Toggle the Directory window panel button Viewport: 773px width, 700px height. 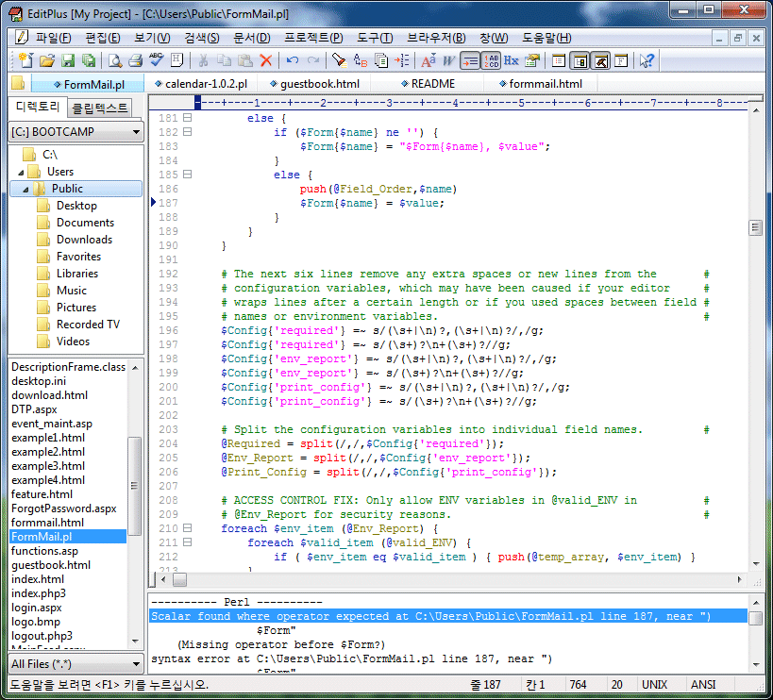click(580, 60)
